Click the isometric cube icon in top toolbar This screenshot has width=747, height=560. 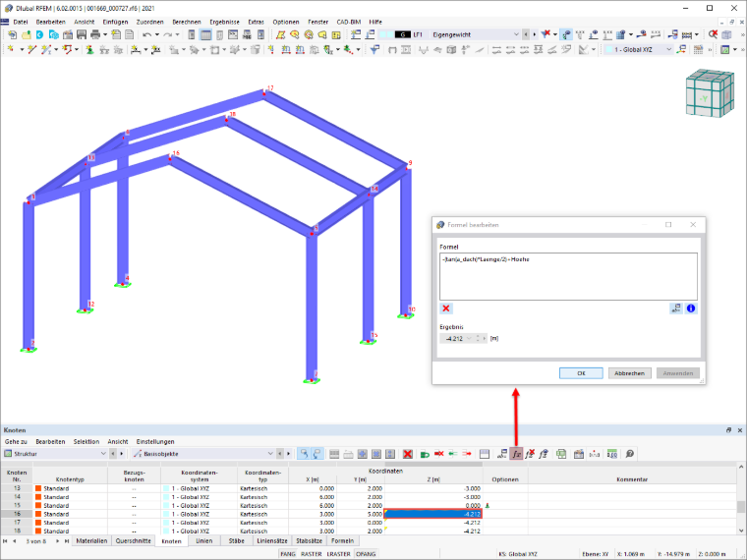[x=726, y=34]
